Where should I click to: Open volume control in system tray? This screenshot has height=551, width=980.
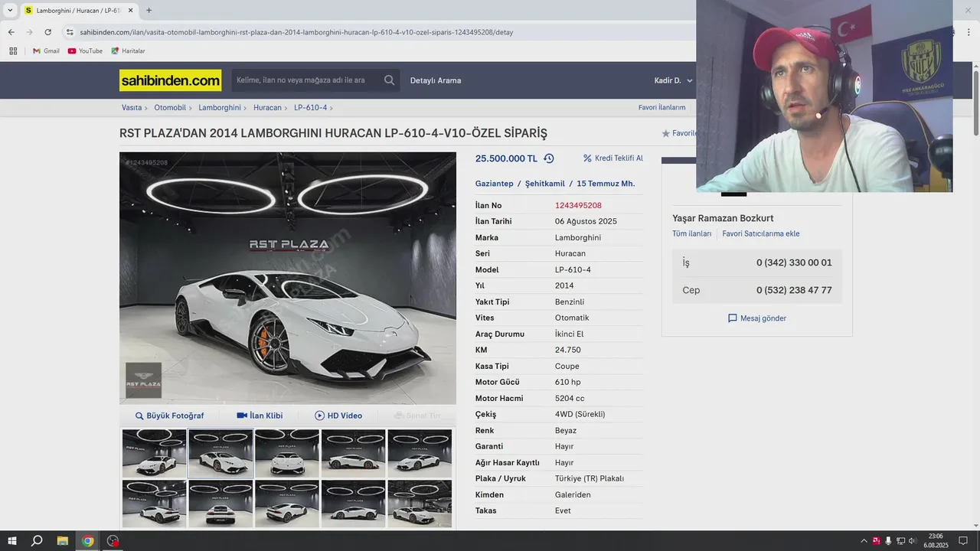pos(912,541)
